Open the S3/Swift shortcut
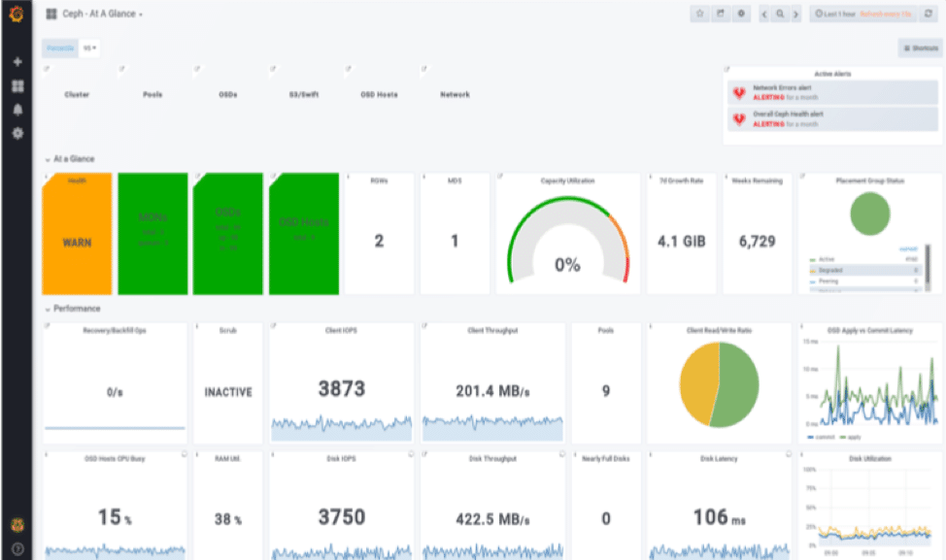Screen dimensions: 946x560 303,95
